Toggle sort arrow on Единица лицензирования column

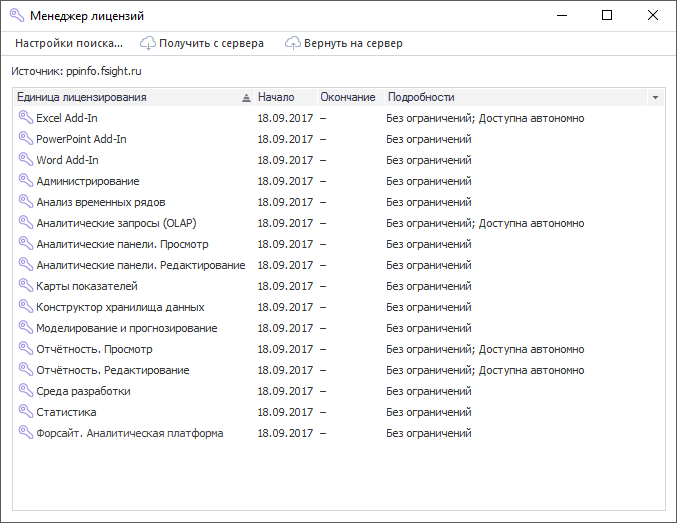[x=246, y=98]
